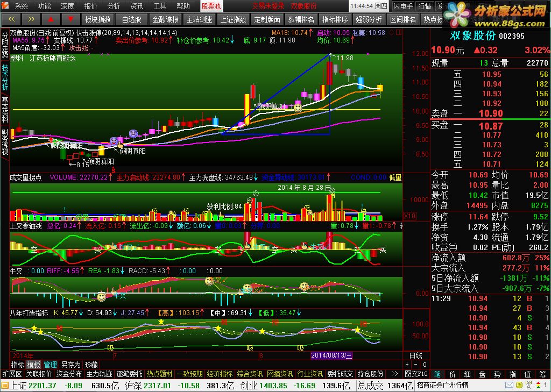Click the 2014/08/13/三 date marker

click(x=331, y=355)
